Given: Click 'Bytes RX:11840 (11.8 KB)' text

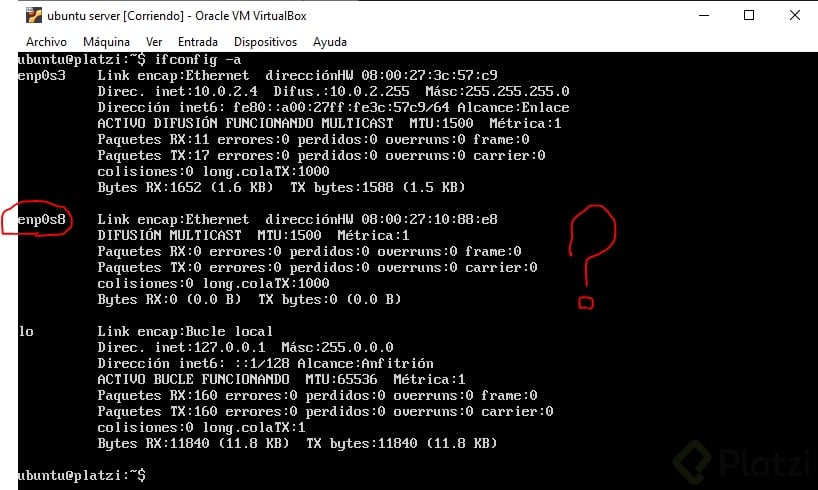Looking at the screenshot, I should pos(194,444).
